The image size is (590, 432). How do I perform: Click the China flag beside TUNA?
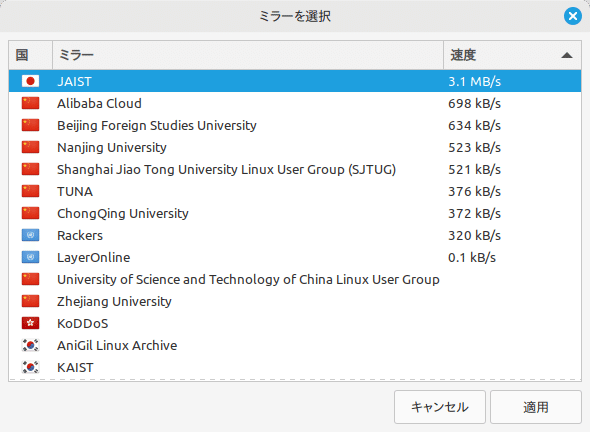pyautogui.click(x=30, y=191)
